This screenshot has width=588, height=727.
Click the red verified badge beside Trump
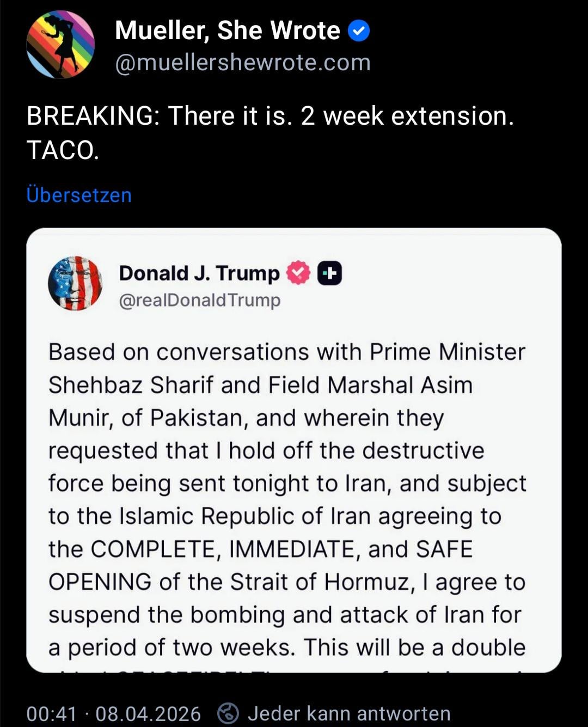(x=298, y=273)
